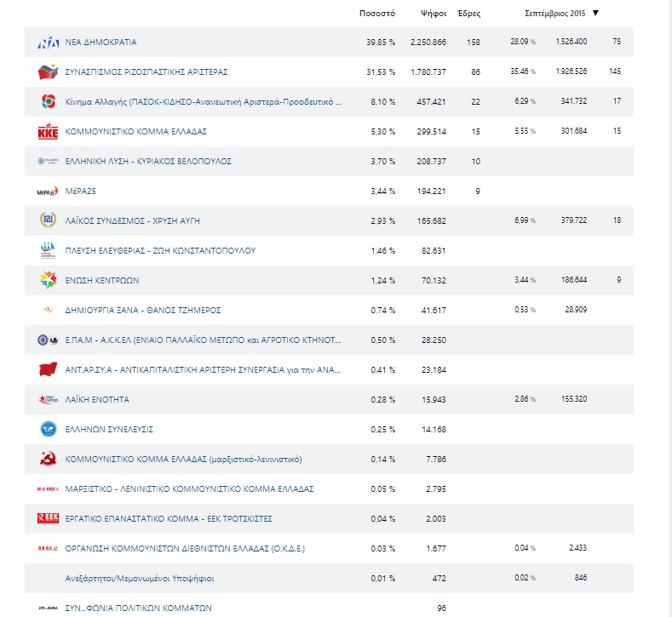This screenshot has width=672, height=617.
Task: Click the ΣΥΡΙΖΑ party logo icon
Action: (x=48, y=72)
